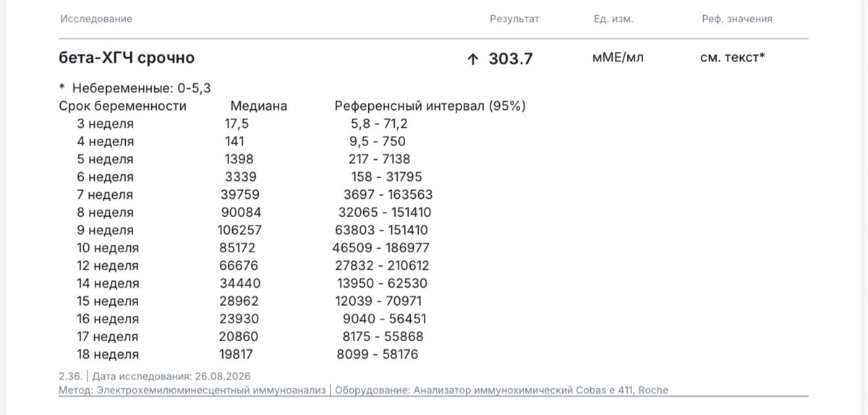The width and height of the screenshot is (868, 415).
Task: Click the мМЕ/мл unit label
Action: 618,57
